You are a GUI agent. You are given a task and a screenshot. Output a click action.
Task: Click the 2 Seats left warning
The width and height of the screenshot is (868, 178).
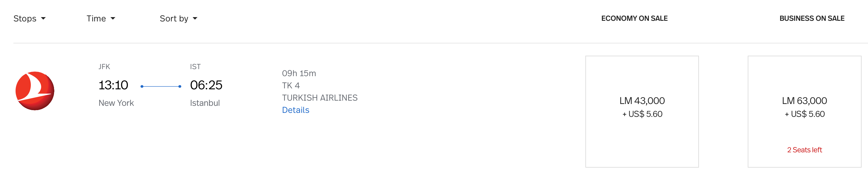(805, 150)
